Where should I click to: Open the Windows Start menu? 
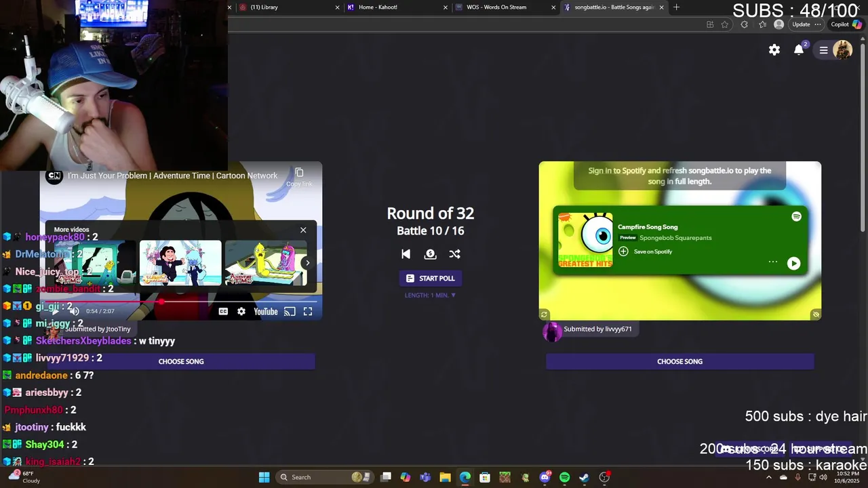[x=264, y=477]
